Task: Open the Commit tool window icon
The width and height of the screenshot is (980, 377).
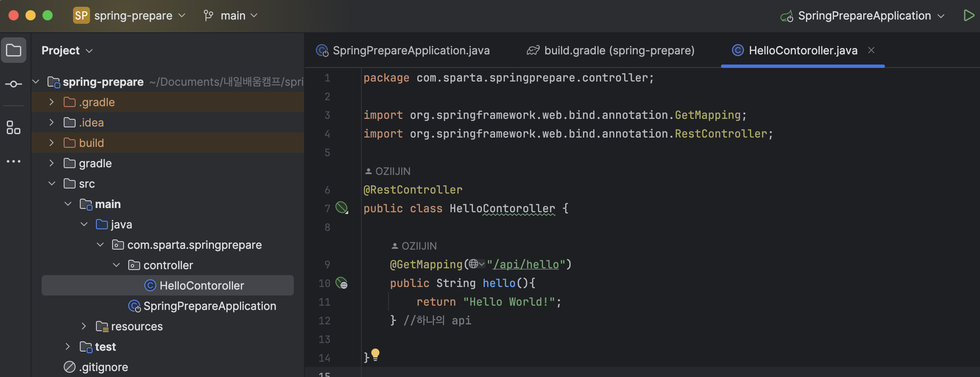Action: click(x=14, y=84)
